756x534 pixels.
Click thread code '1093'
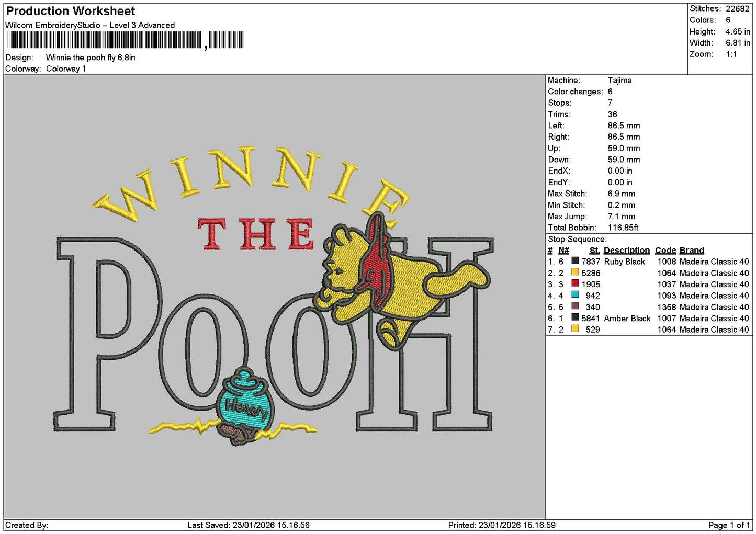point(667,296)
